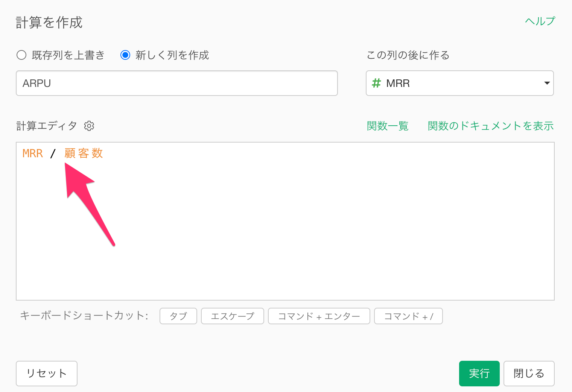This screenshot has width=572, height=392.
Task: Click the キーボードショートカット label
Action: tap(84, 316)
